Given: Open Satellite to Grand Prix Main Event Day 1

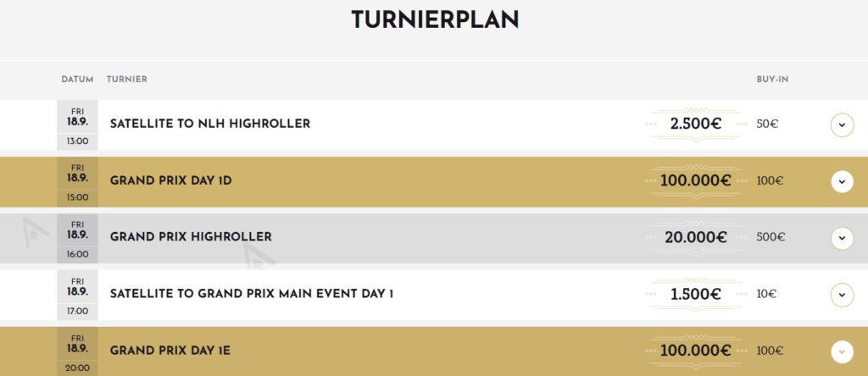Looking at the screenshot, I should pos(251,294).
